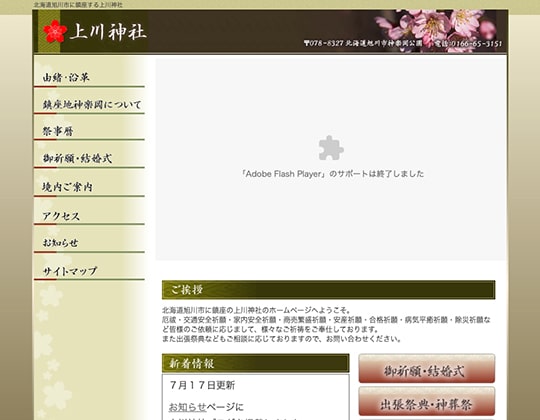Click the 新着情報 section heading
This screenshot has width=540, height=420.
(x=256, y=363)
